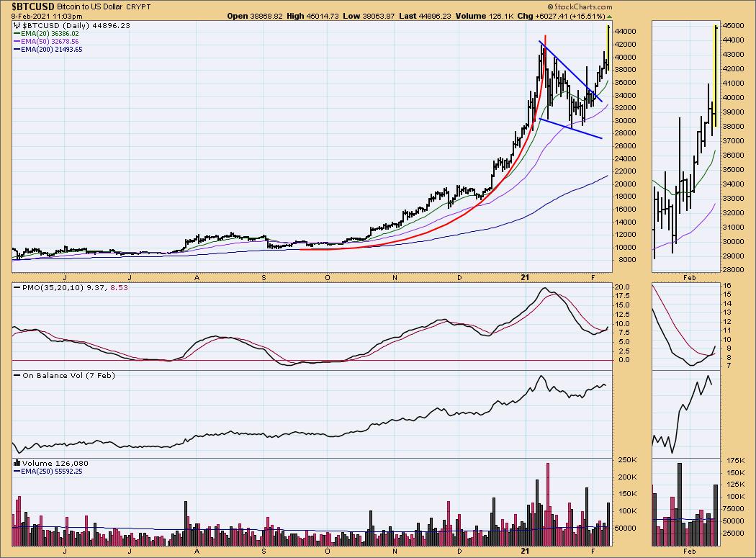Click the $BTCUSD (Daily) 44896.23 legend text
This screenshot has height=558, width=756.
tap(76, 26)
